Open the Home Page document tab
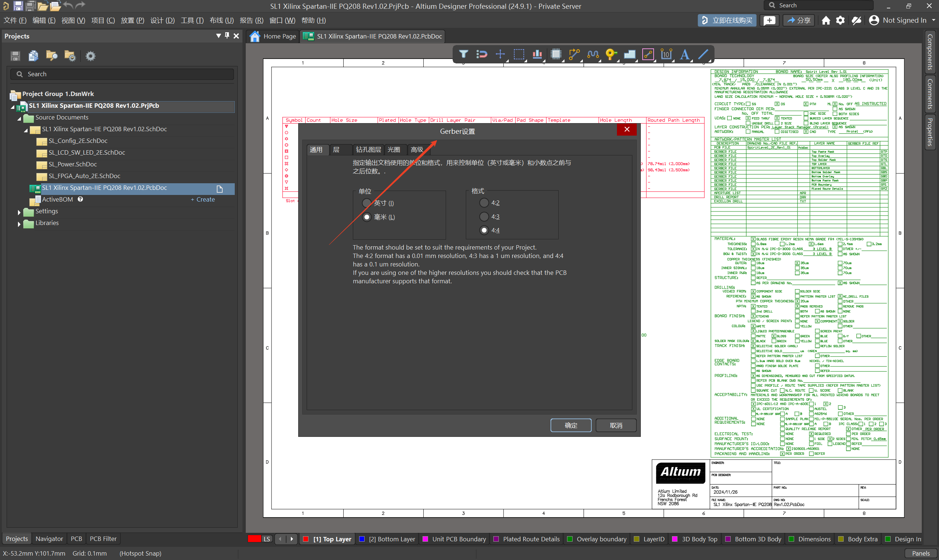The height and width of the screenshot is (560, 939). pyautogui.click(x=273, y=36)
